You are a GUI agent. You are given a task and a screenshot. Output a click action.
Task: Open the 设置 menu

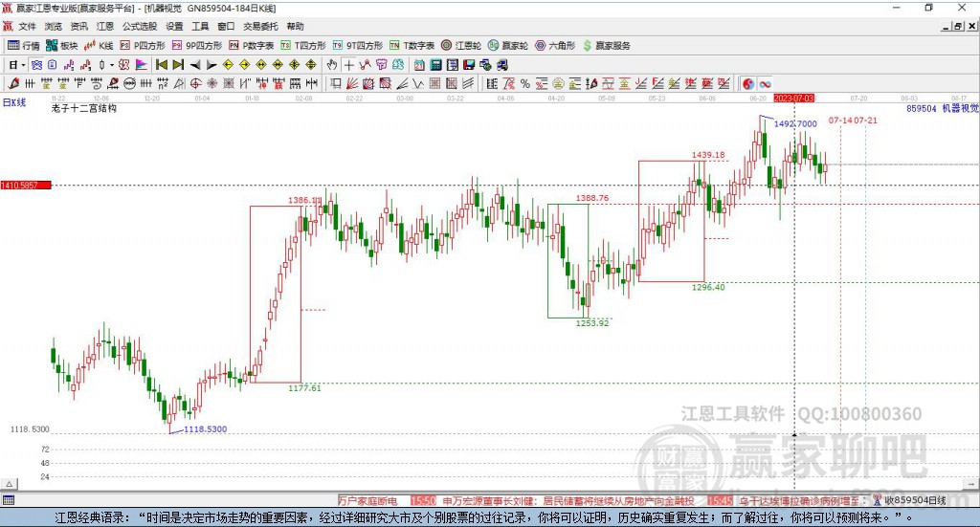[x=174, y=26]
